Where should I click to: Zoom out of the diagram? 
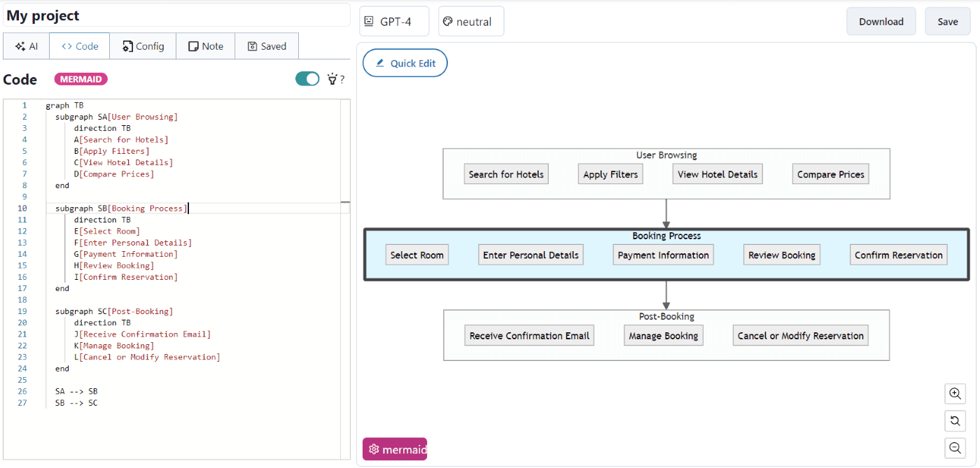[x=955, y=448]
